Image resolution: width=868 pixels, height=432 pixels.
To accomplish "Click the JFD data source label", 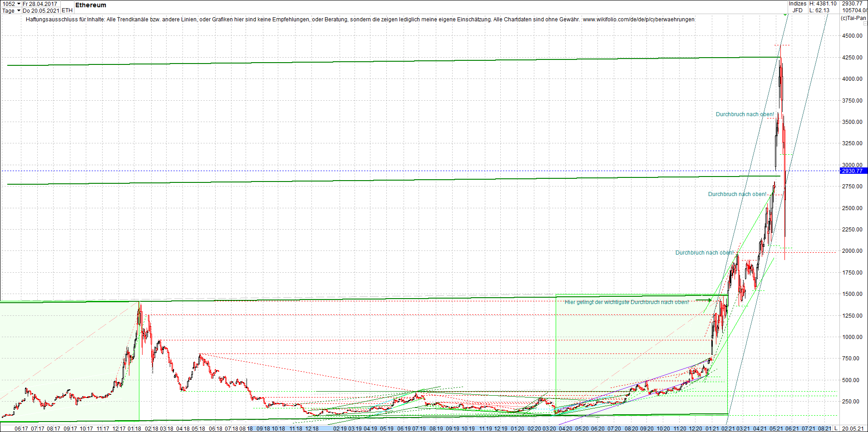I will click(x=798, y=10).
